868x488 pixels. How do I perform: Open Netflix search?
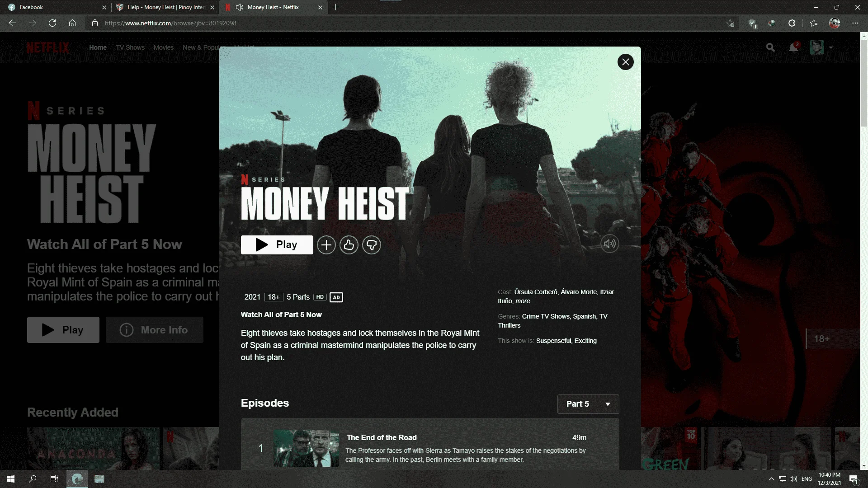pyautogui.click(x=770, y=47)
